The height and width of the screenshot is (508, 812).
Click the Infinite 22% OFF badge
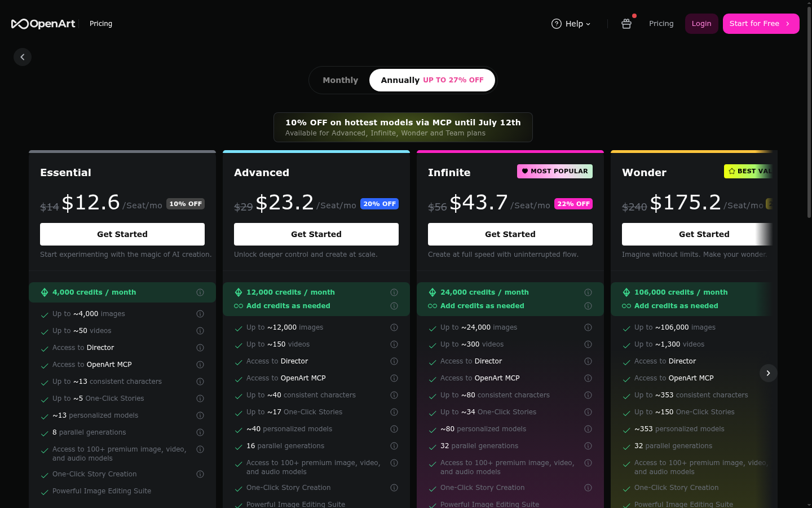(573, 204)
